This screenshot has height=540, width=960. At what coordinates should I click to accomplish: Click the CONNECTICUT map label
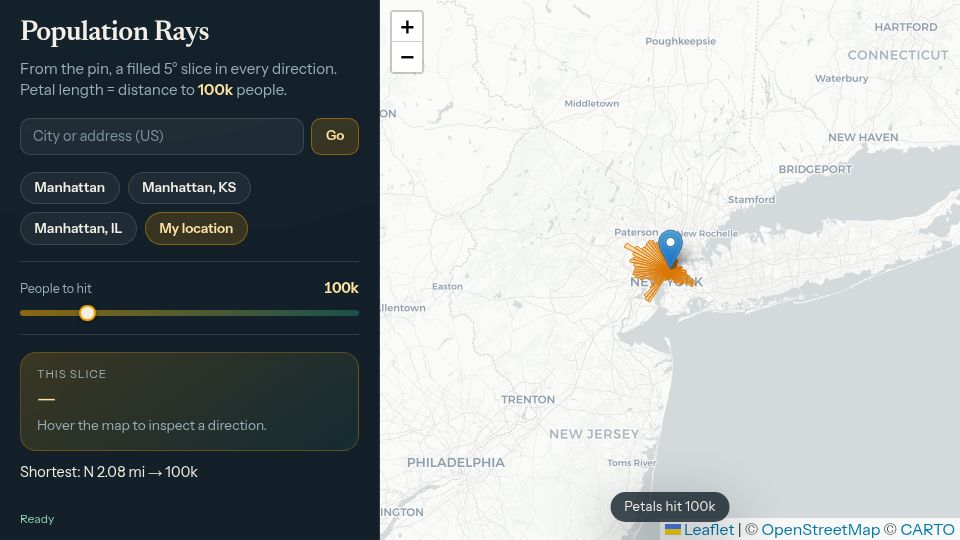pyautogui.click(x=898, y=55)
